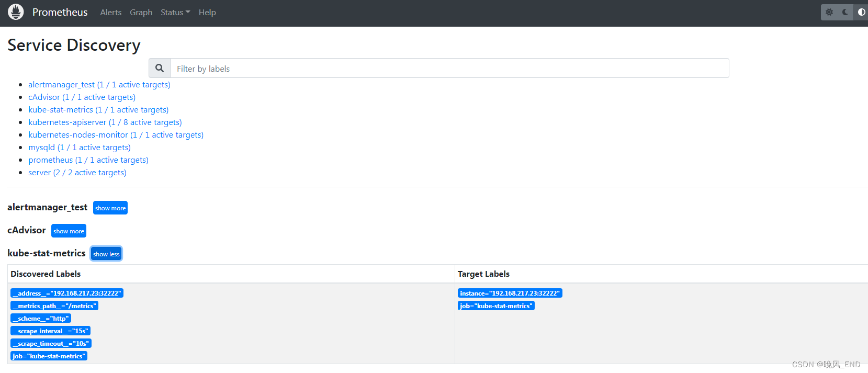
Task: Jump to prometheus targets link
Action: point(88,160)
